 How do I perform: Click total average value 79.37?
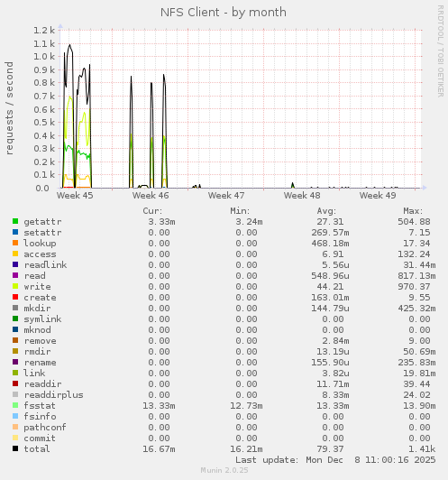point(330,448)
